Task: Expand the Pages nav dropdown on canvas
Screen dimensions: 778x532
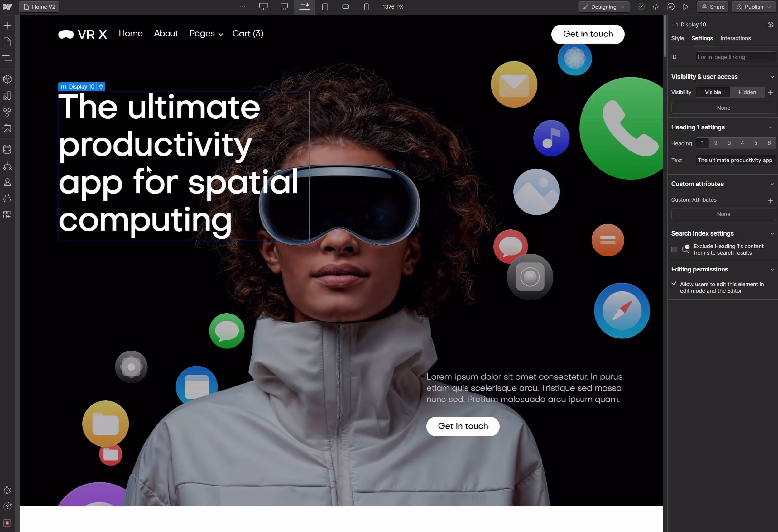Action: pos(206,33)
